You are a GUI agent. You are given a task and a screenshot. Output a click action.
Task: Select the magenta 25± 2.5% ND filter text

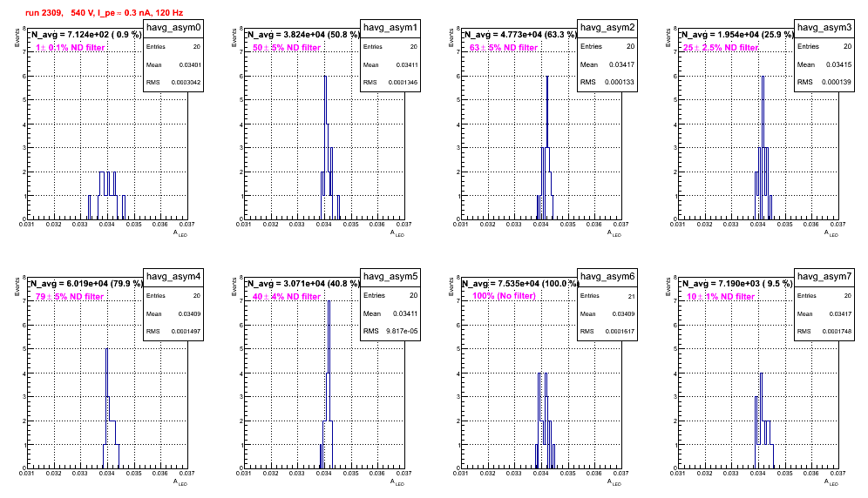pos(721,48)
